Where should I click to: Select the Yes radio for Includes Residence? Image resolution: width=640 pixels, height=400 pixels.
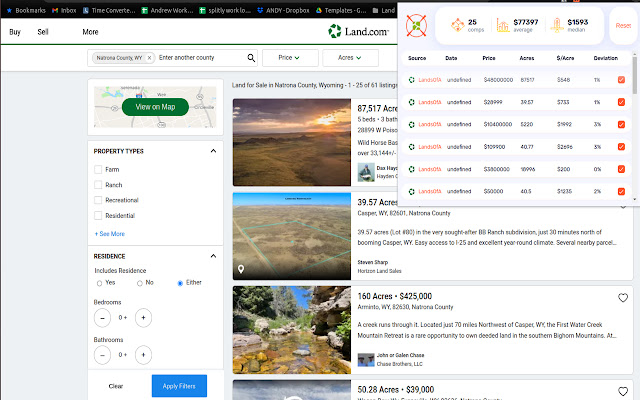99,283
